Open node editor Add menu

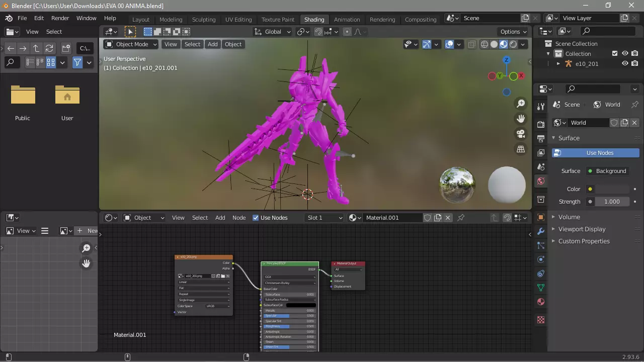coord(220,218)
